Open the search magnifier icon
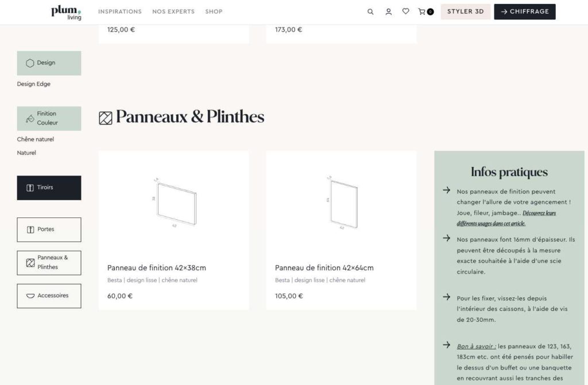The height and width of the screenshot is (385, 588). point(370,11)
